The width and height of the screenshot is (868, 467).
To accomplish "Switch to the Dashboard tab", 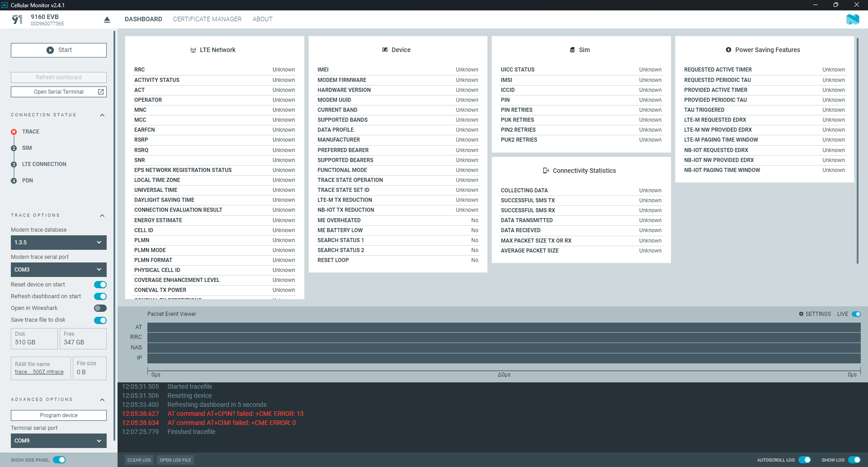I will [x=143, y=19].
